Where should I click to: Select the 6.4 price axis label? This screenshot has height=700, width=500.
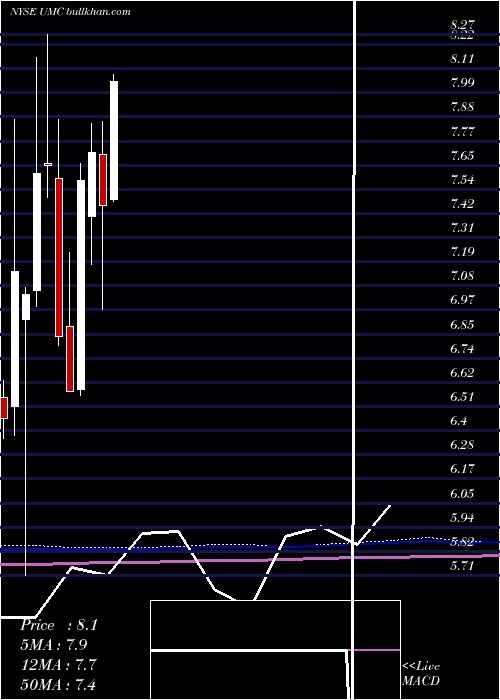tap(459, 421)
